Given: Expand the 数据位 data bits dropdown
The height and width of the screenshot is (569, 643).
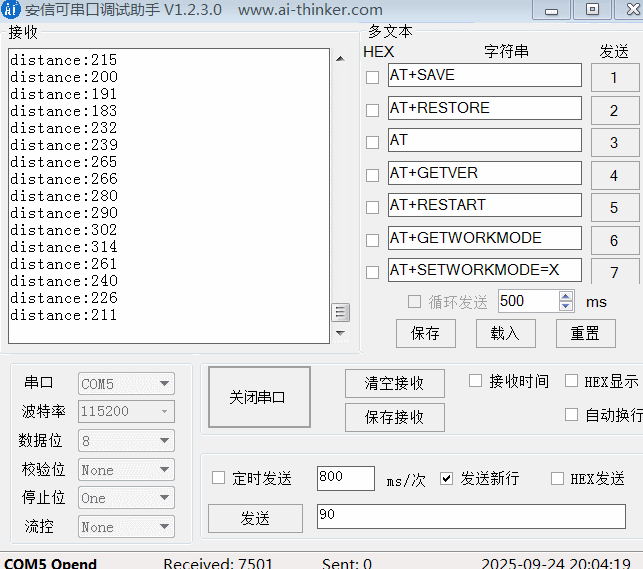Looking at the screenshot, I should click(x=126, y=441).
